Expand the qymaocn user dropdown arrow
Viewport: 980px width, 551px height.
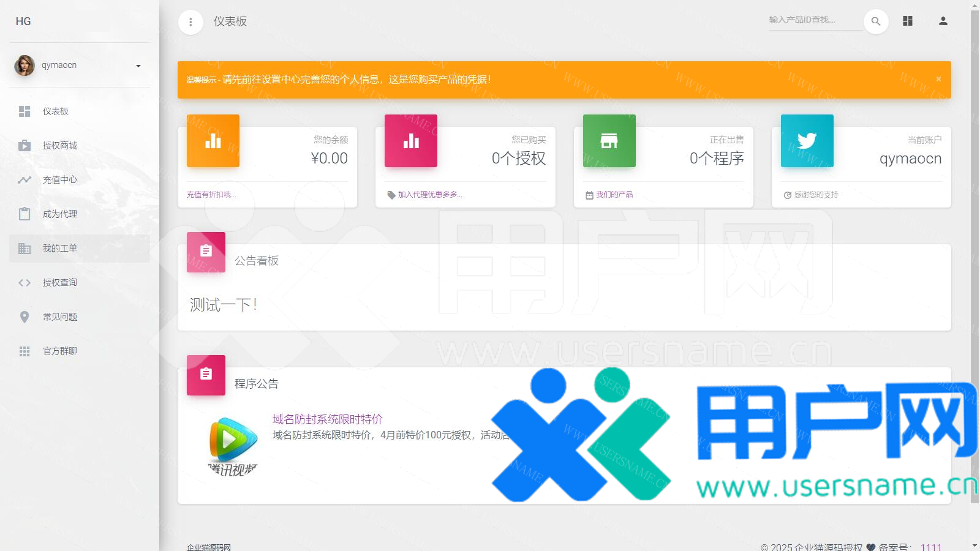coord(138,66)
